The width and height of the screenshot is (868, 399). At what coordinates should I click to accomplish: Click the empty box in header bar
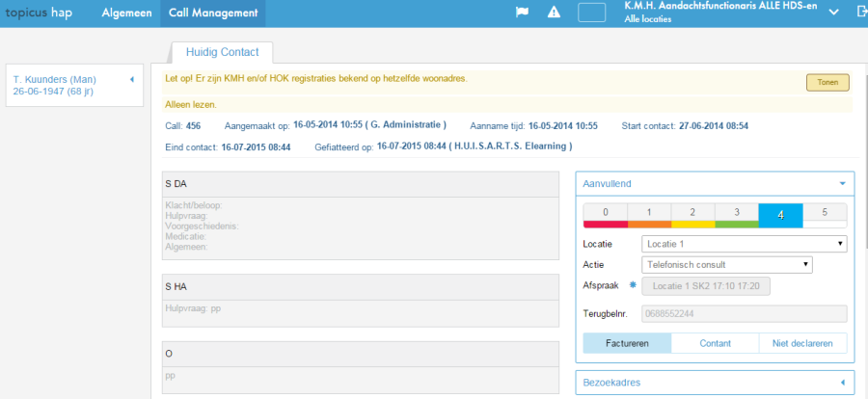591,13
